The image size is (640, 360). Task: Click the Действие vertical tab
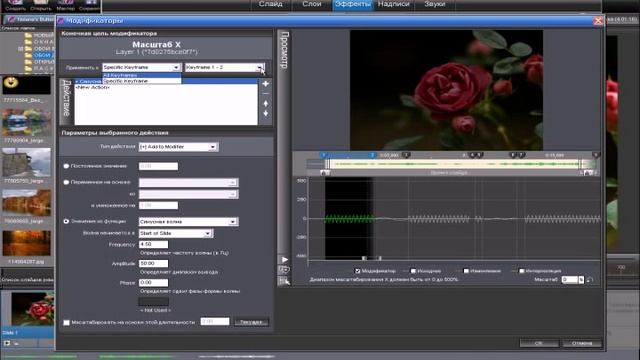[x=67, y=101]
